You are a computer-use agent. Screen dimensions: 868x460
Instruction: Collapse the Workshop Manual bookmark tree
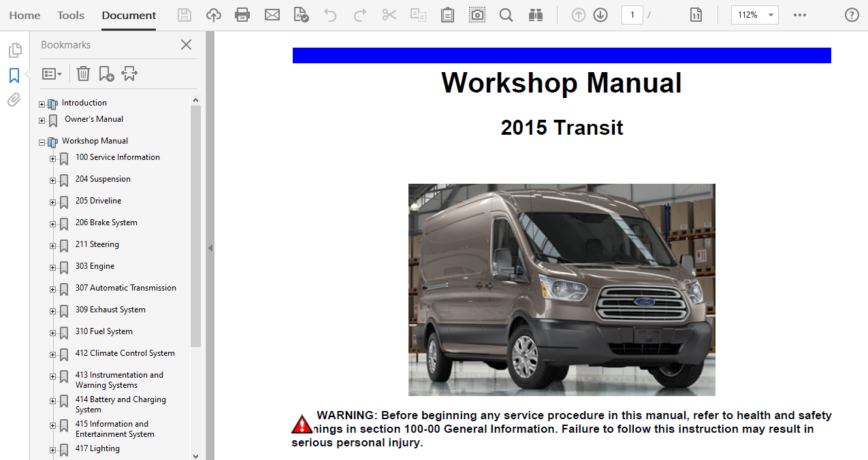coord(42,142)
